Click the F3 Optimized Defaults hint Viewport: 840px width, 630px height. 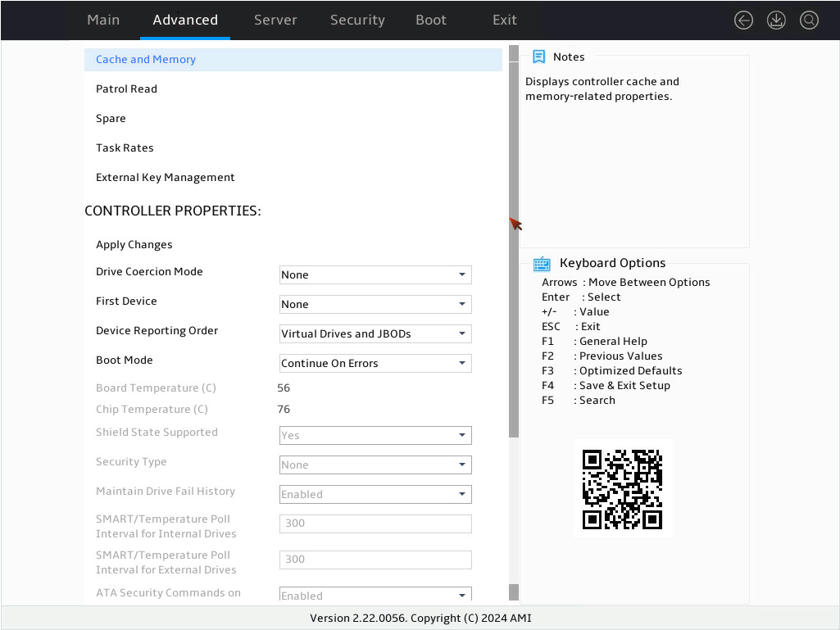tap(612, 371)
